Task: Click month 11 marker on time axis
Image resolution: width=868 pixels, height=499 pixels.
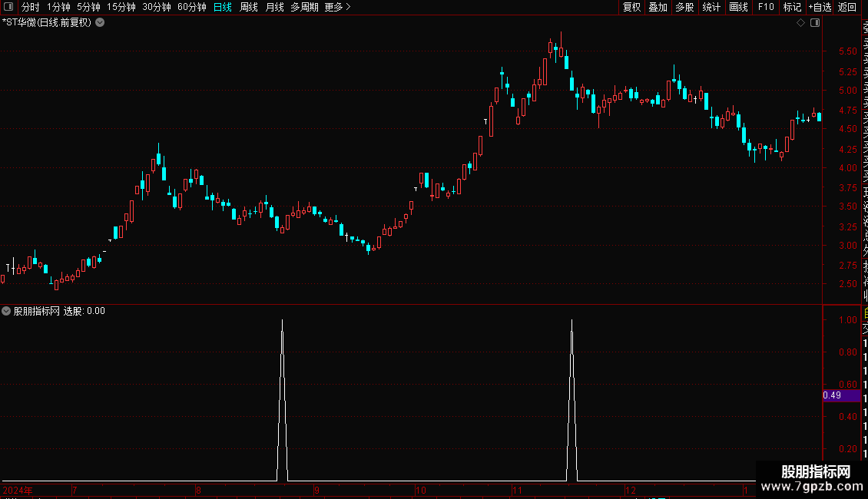Action: click(517, 490)
